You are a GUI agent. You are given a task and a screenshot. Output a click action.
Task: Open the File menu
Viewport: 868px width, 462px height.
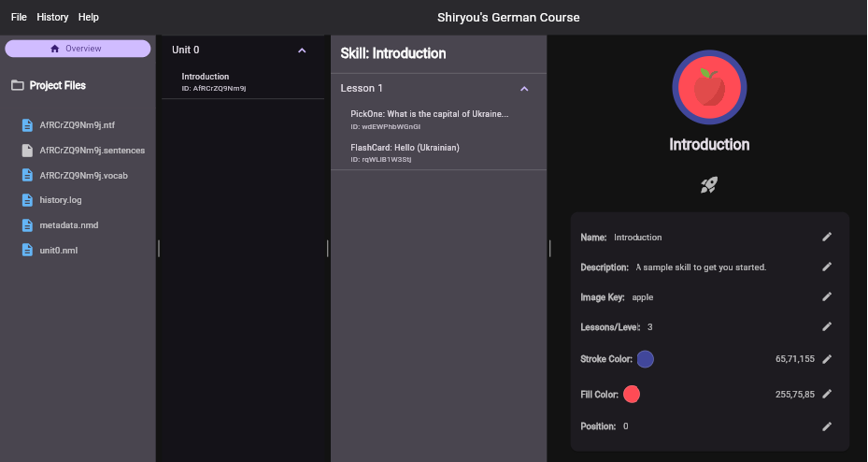(x=19, y=17)
